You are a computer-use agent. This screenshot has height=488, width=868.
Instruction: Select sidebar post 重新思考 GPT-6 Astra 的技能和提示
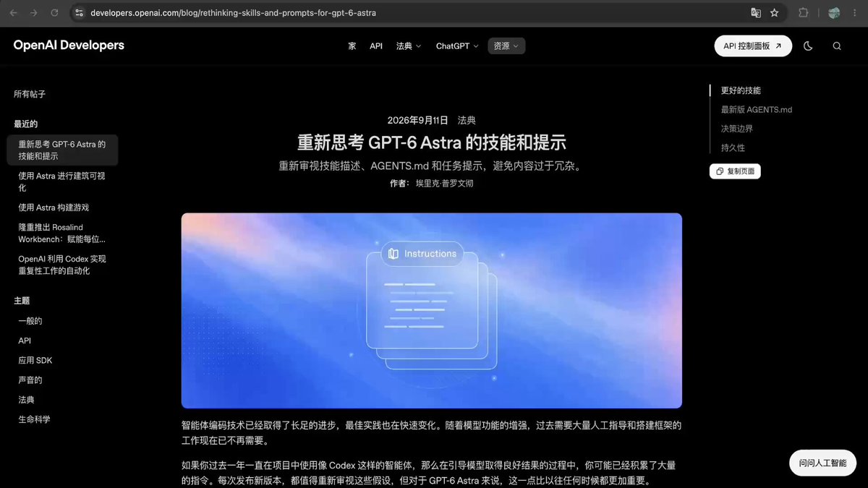(x=62, y=150)
